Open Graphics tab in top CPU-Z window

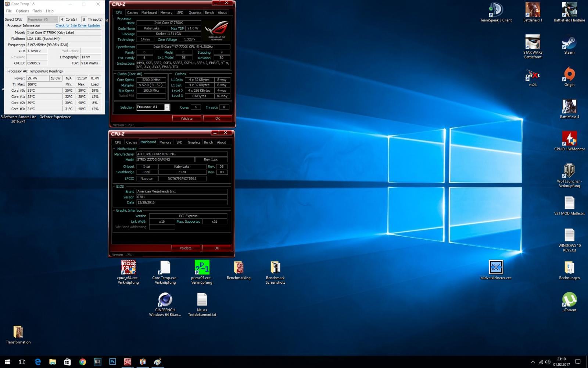[195, 13]
